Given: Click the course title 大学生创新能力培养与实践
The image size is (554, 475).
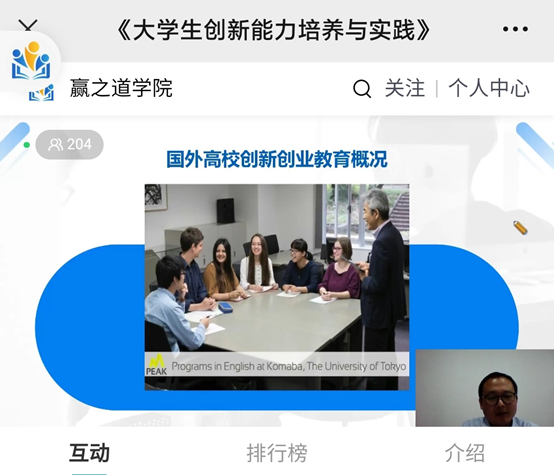Looking at the screenshot, I should 274,30.
